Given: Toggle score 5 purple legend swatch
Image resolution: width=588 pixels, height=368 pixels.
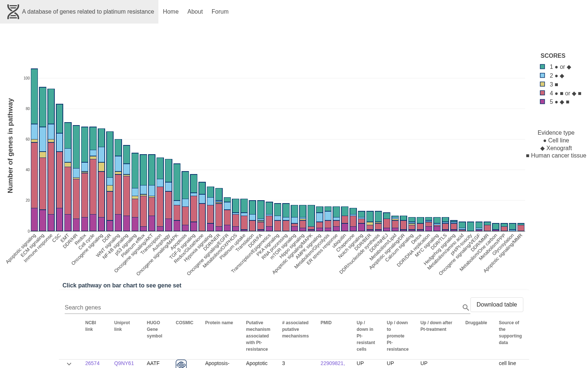Looking at the screenshot, I should (542, 102).
